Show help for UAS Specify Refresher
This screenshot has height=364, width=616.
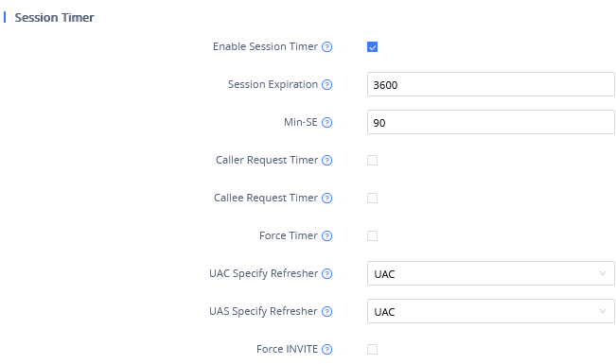point(326,311)
